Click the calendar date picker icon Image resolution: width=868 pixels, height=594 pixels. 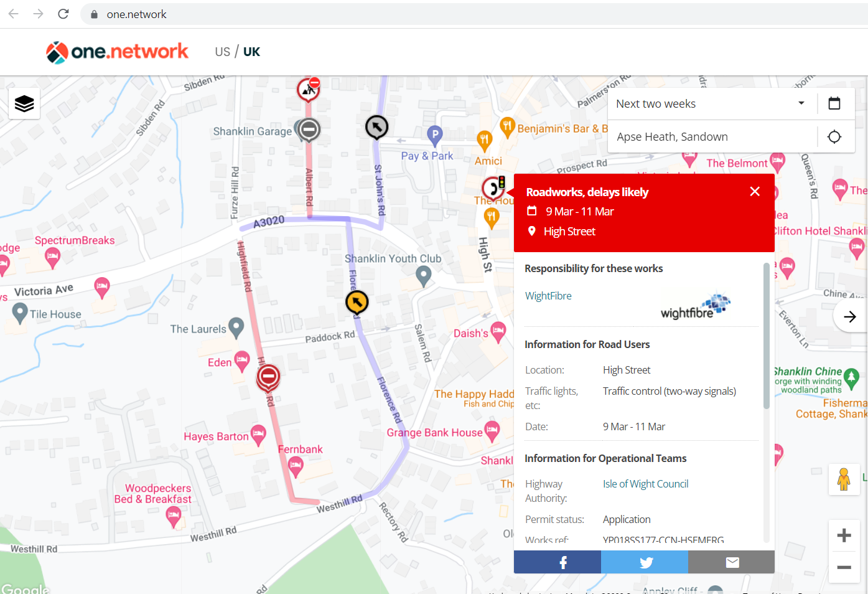point(834,103)
